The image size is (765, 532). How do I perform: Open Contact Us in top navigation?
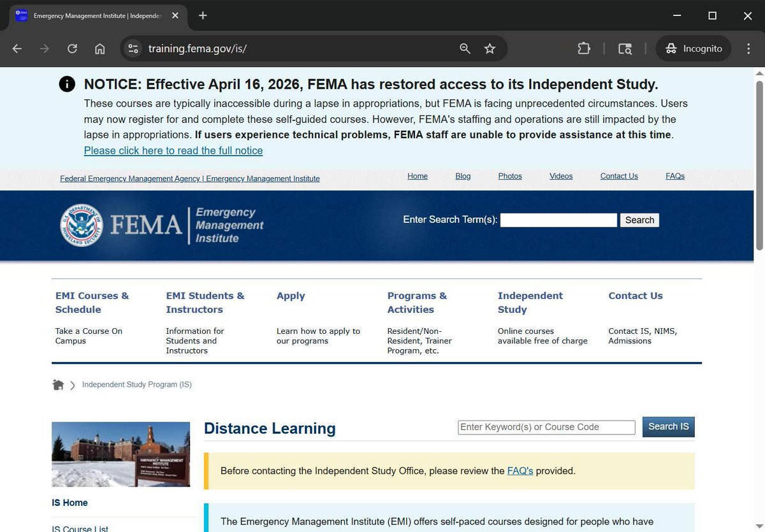point(619,176)
